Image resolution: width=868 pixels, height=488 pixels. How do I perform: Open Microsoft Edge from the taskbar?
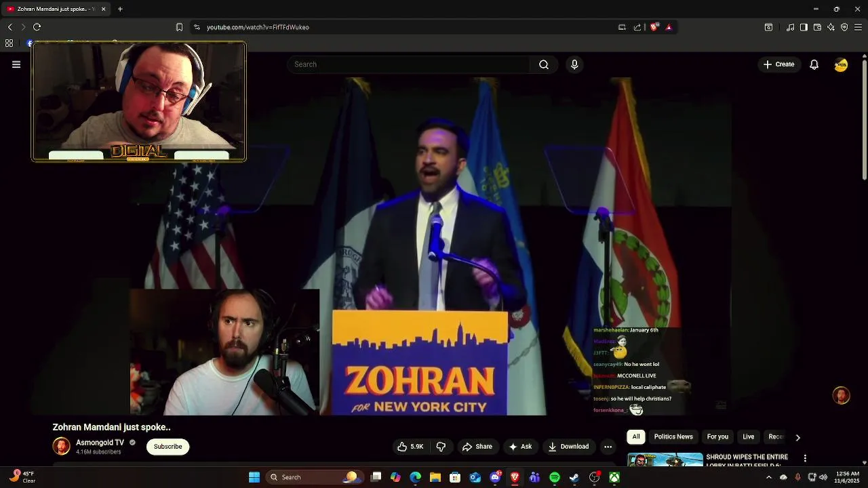click(x=415, y=477)
